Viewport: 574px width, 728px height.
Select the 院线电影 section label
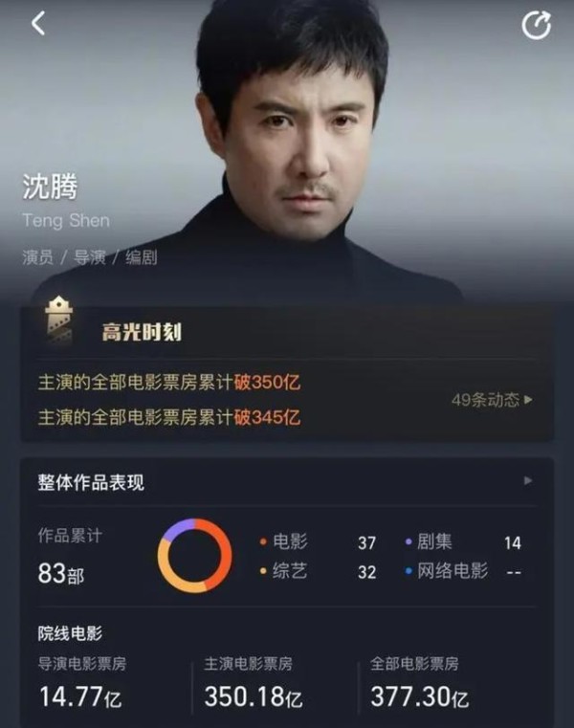tap(70, 633)
